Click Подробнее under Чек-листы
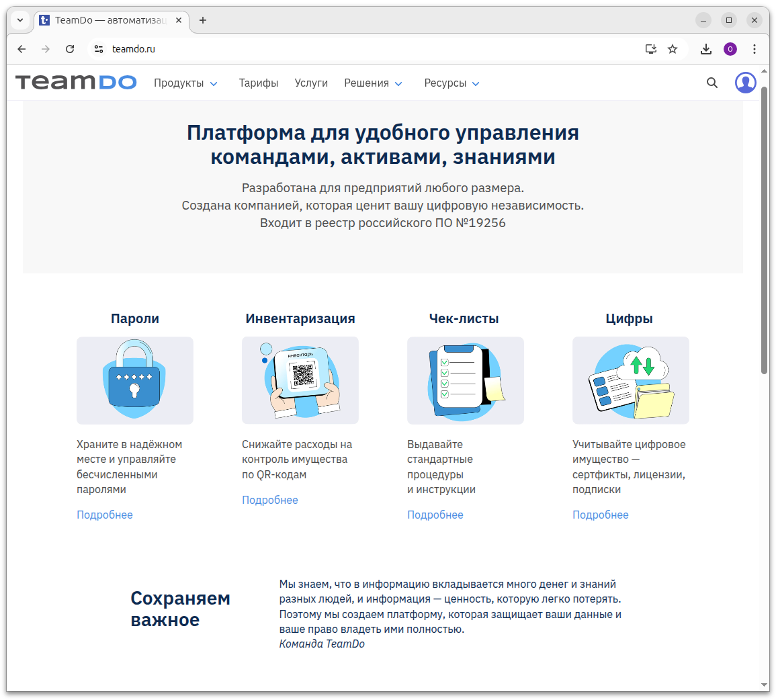The image size is (776, 700). (435, 515)
